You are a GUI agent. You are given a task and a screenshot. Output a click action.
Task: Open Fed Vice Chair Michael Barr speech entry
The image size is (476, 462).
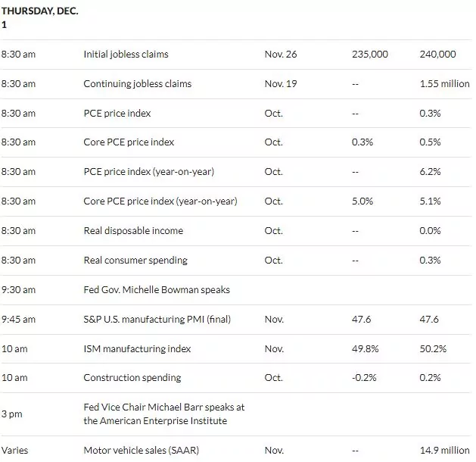point(164,414)
